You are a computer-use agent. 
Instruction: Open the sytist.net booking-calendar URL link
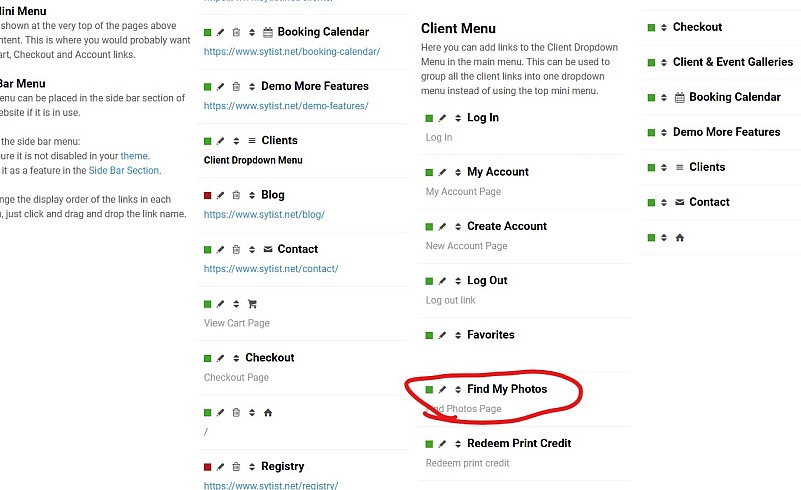(x=292, y=52)
